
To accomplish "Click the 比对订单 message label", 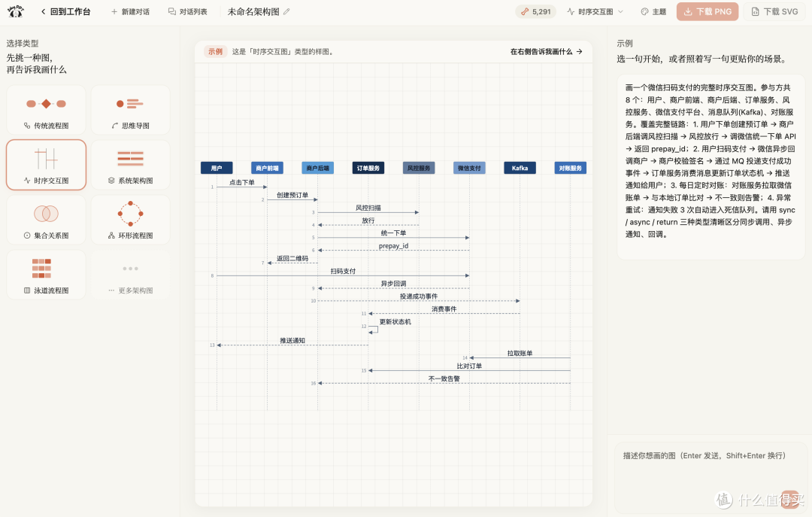I will point(469,366).
